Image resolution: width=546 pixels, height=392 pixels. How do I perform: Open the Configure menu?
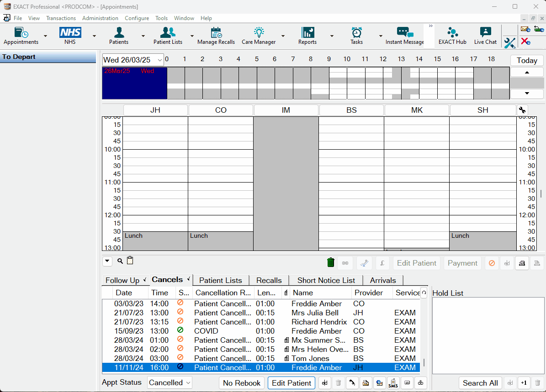(137, 18)
